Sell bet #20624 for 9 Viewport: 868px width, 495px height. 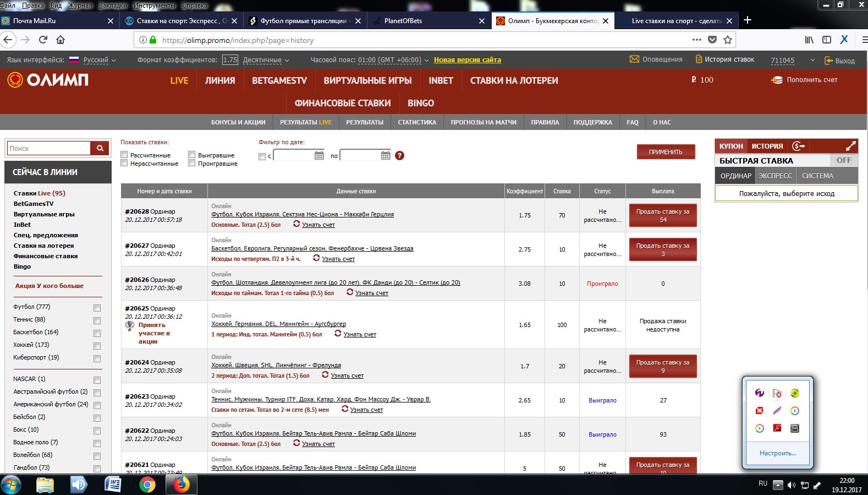pyautogui.click(x=663, y=366)
